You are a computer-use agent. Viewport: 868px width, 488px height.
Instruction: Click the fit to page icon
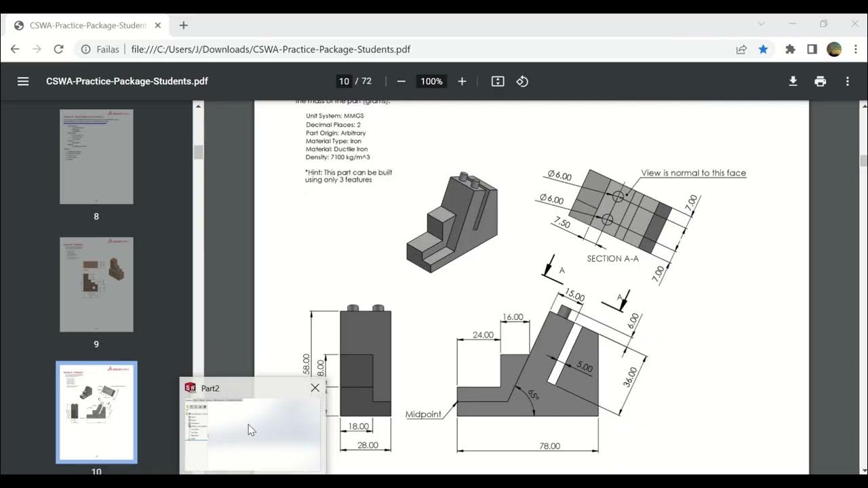[x=498, y=81]
